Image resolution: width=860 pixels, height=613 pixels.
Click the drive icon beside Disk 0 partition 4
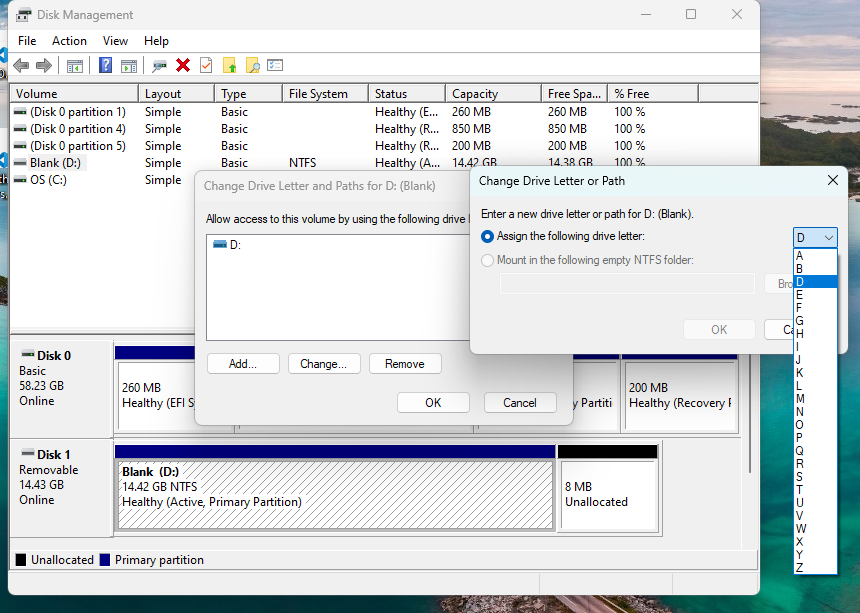click(20, 128)
